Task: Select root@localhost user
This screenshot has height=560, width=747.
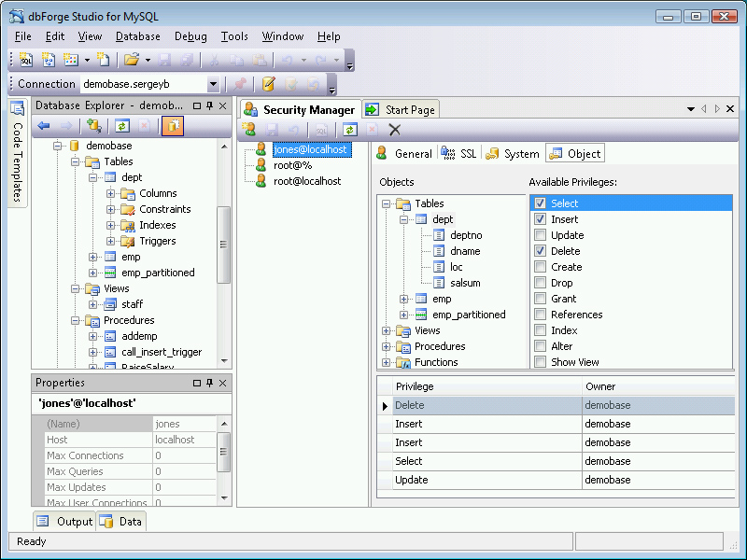Action: coord(307,181)
